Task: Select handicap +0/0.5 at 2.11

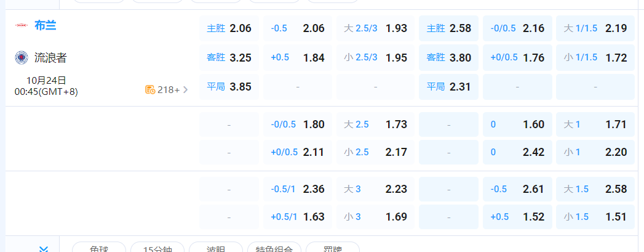Action: (298, 152)
